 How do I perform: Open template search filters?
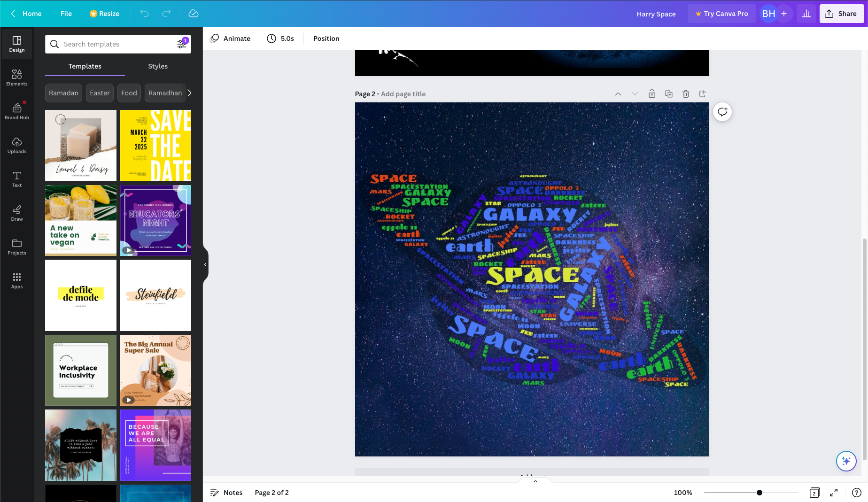[182, 44]
